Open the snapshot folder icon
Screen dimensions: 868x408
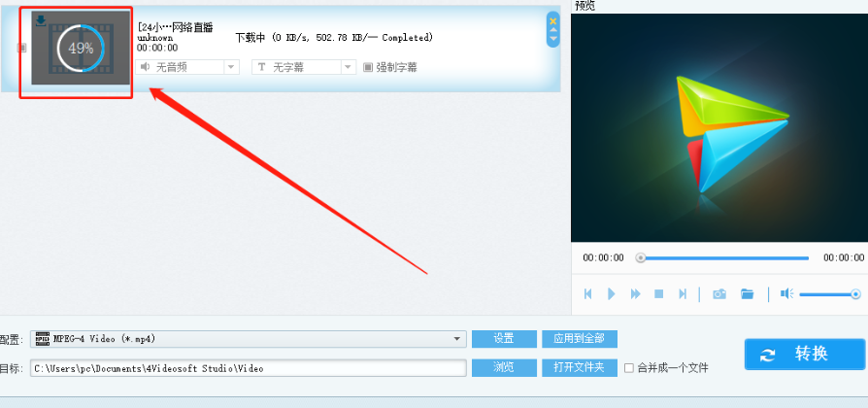point(748,294)
